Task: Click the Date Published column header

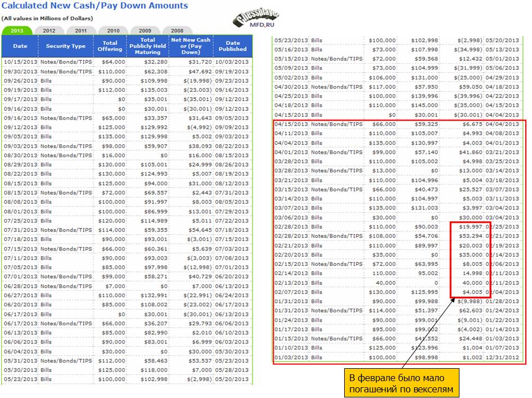Action: [233, 46]
